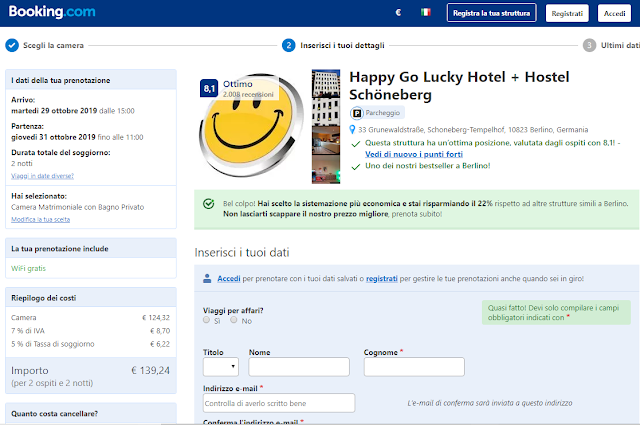Go to Ultimi dati step
Image resolution: width=640 pixels, height=425 pixels.
pos(620,45)
